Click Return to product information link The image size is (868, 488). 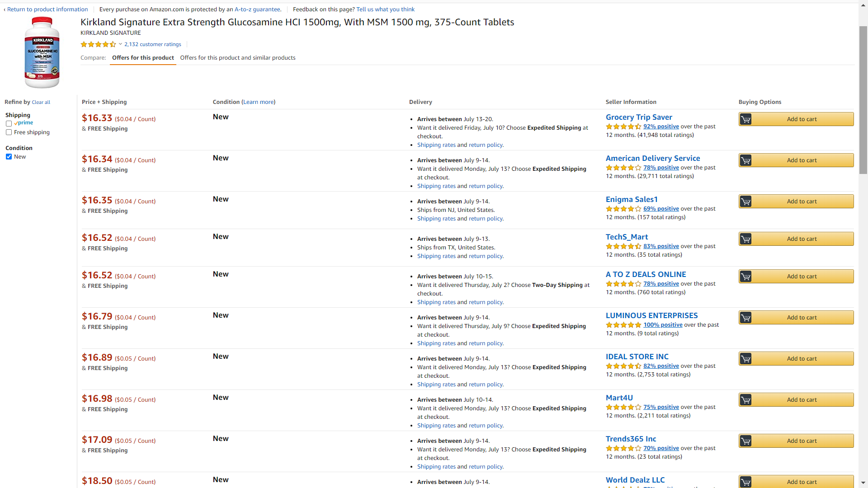47,9
